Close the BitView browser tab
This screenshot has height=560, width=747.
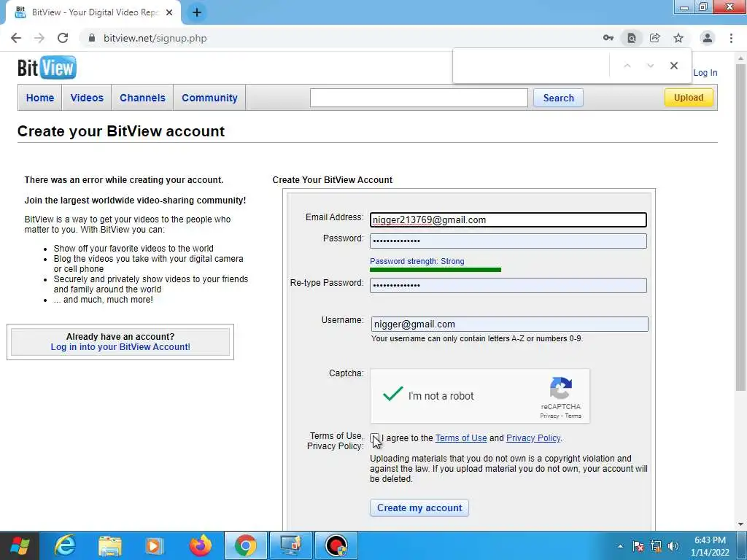pyautogui.click(x=169, y=12)
